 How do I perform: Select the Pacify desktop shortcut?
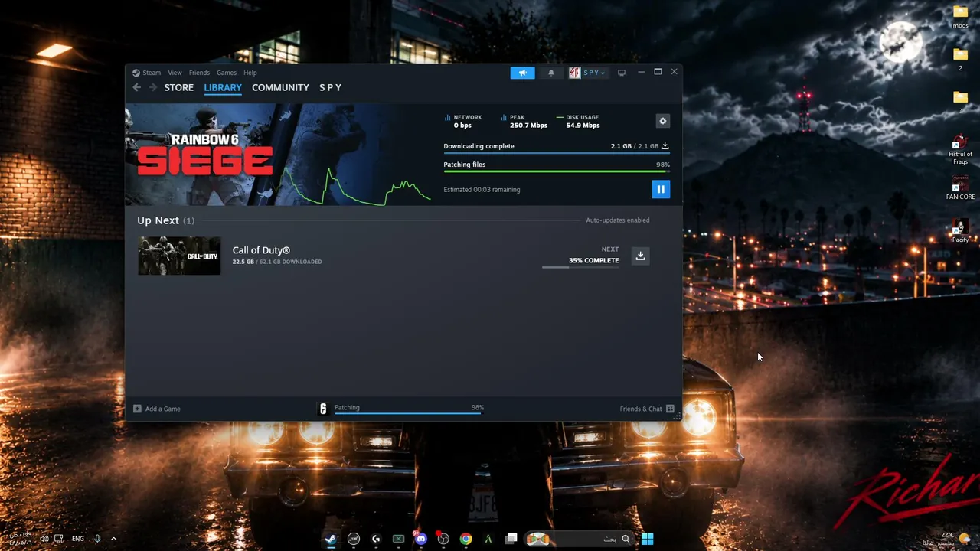click(960, 231)
